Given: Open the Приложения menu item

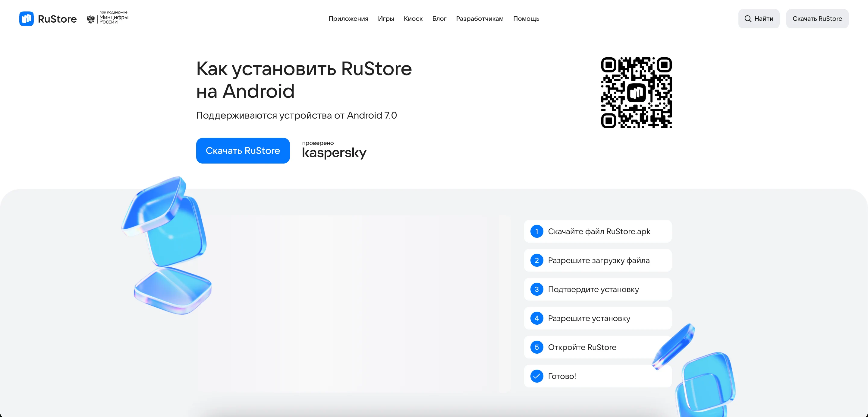Looking at the screenshot, I should click(x=348, y=19).
